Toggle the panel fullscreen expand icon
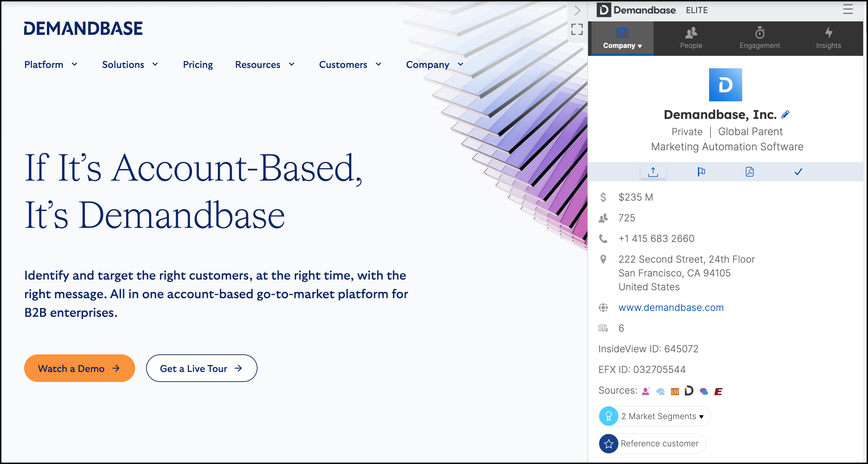868x464 pixels. pos(577,29)
